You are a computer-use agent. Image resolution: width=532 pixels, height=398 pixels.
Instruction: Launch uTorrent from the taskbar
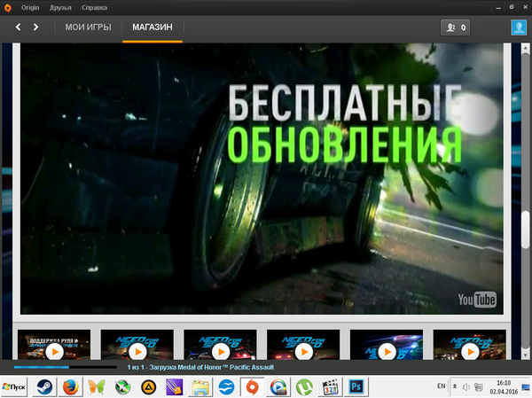click(x=304, y=386)
